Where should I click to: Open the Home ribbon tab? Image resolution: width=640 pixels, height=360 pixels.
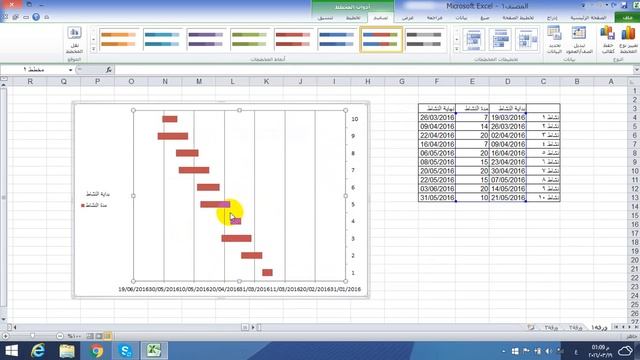click(x=588, y=18)
